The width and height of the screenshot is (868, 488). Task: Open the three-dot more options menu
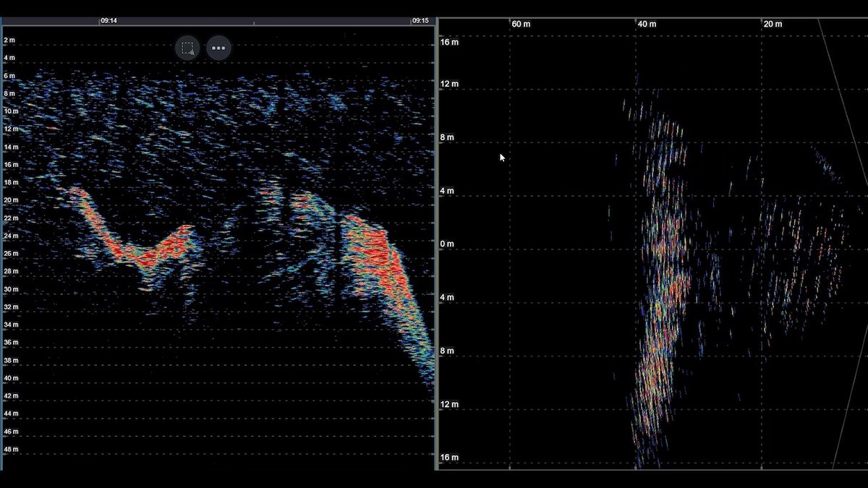tap(218, 48)
